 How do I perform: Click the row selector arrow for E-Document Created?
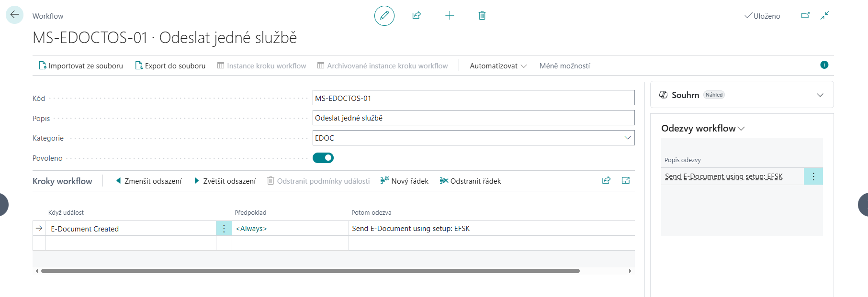pyautogui.click(x=39, y=229)
